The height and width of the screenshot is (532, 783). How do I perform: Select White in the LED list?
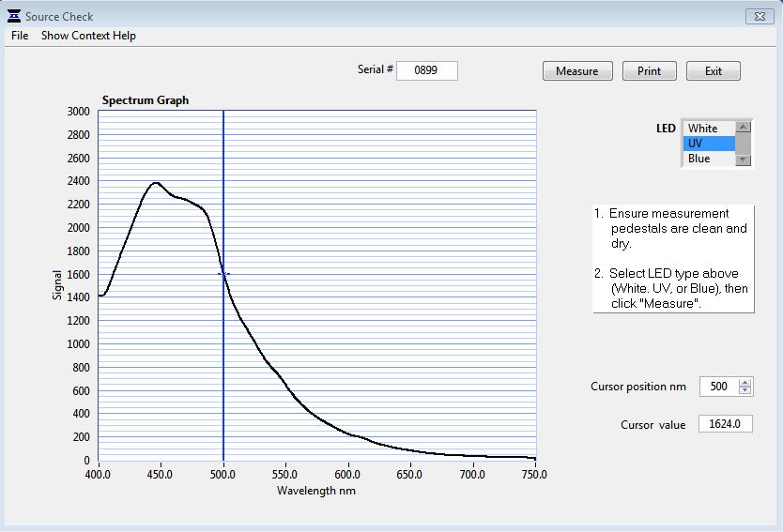[x=708, y=129]
